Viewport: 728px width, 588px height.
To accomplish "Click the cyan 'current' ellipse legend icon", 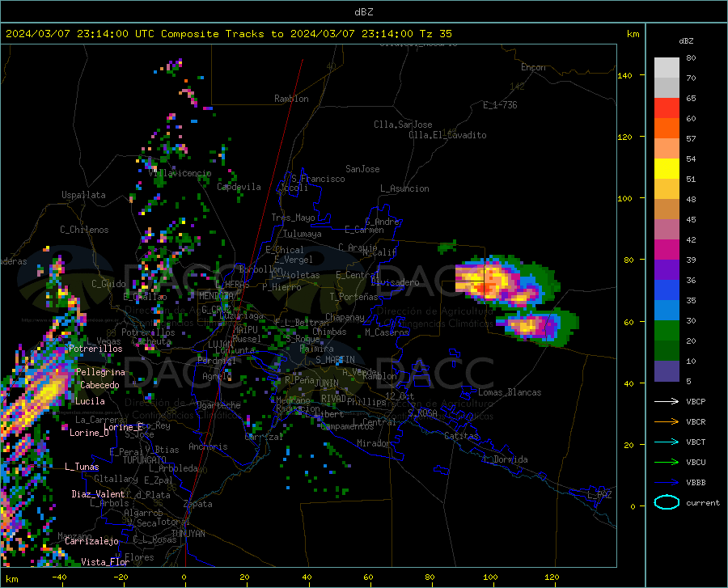I will 667,502.
